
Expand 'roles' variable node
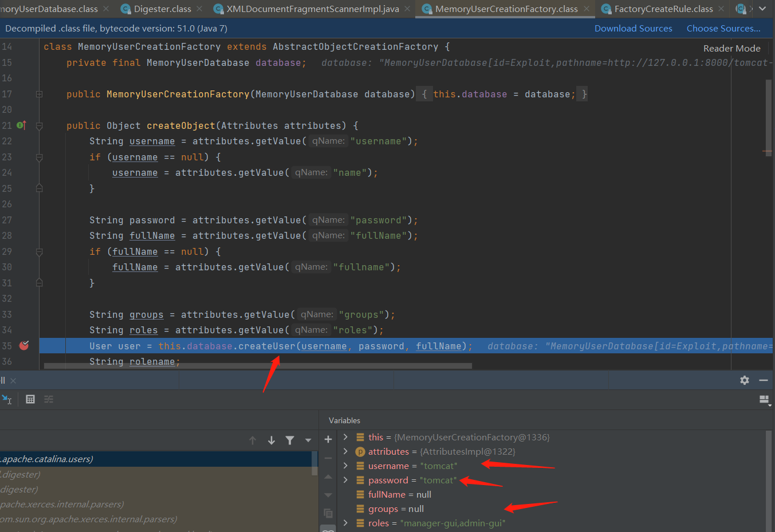(345, 523)
